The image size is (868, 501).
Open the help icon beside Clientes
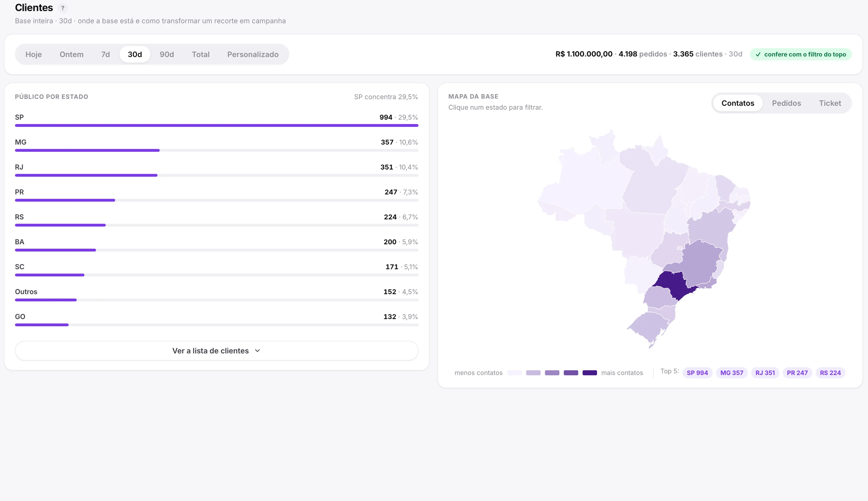coord(62,8)
